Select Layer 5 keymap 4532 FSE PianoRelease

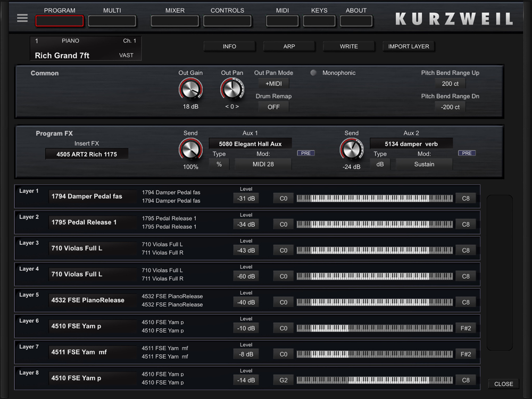pos(93,300)
